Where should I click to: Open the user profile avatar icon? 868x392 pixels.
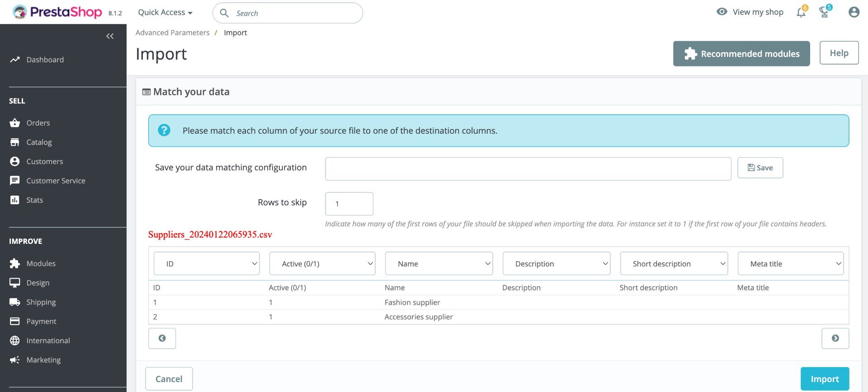click(854, 12)
